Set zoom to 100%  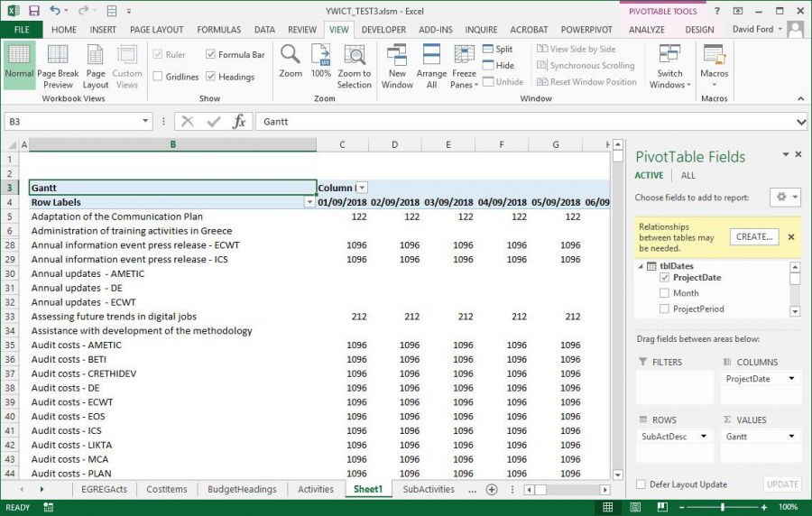321,61
